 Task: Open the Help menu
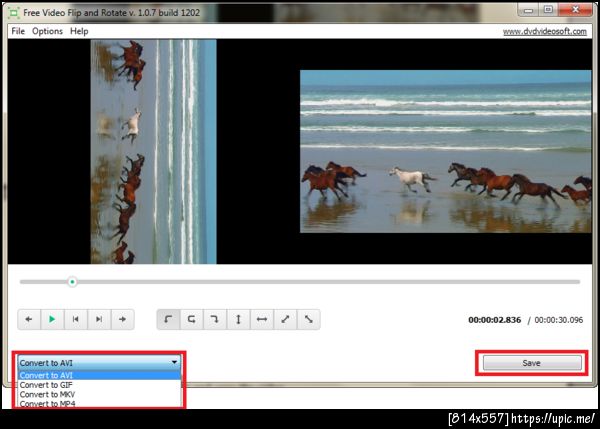click(x=79, y=31)
